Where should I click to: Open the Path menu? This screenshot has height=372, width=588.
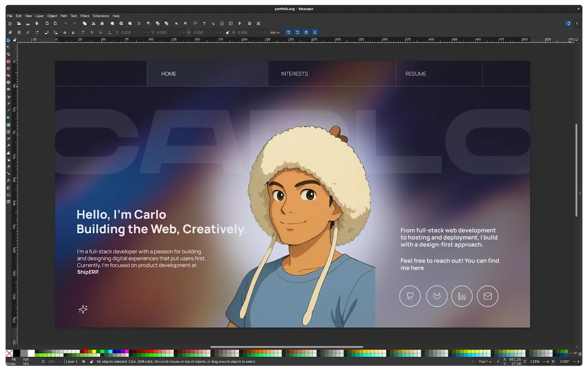(64, 16)
